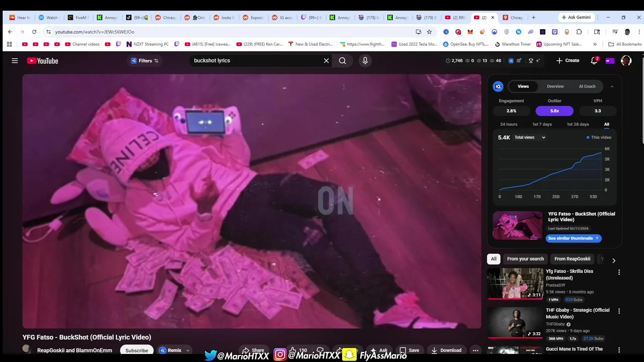The width and height of the screenshot is (644, 362).
Task: Switch chart range to All
Action: click(x=607, y=124)
